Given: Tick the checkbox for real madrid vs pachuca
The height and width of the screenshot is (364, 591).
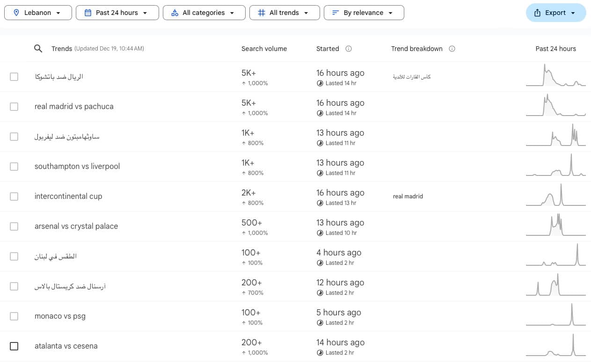Looking at the screenshot, I should click(14, 107).
